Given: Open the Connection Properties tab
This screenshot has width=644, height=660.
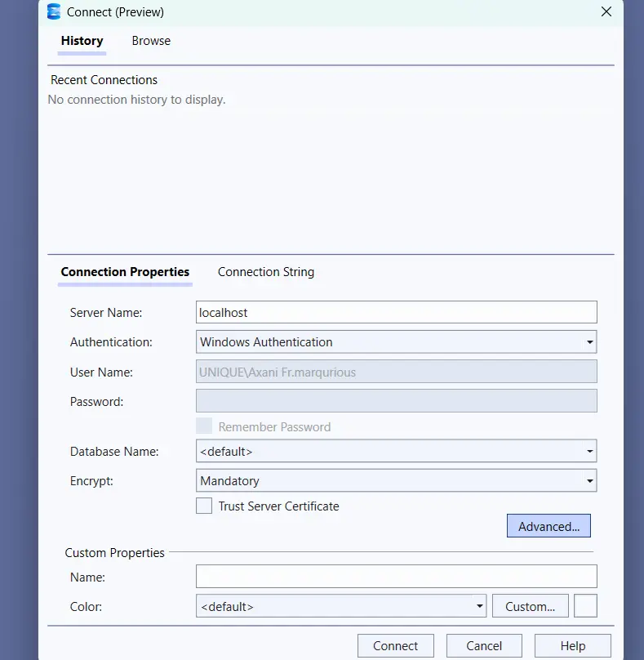Looking at the screenshot, I should (125, 272).
